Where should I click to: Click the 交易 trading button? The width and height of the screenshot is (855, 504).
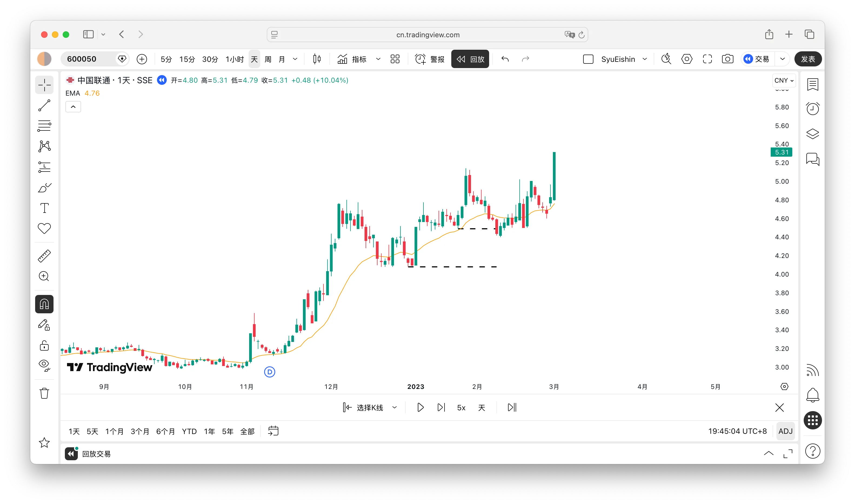coord(756,59)
